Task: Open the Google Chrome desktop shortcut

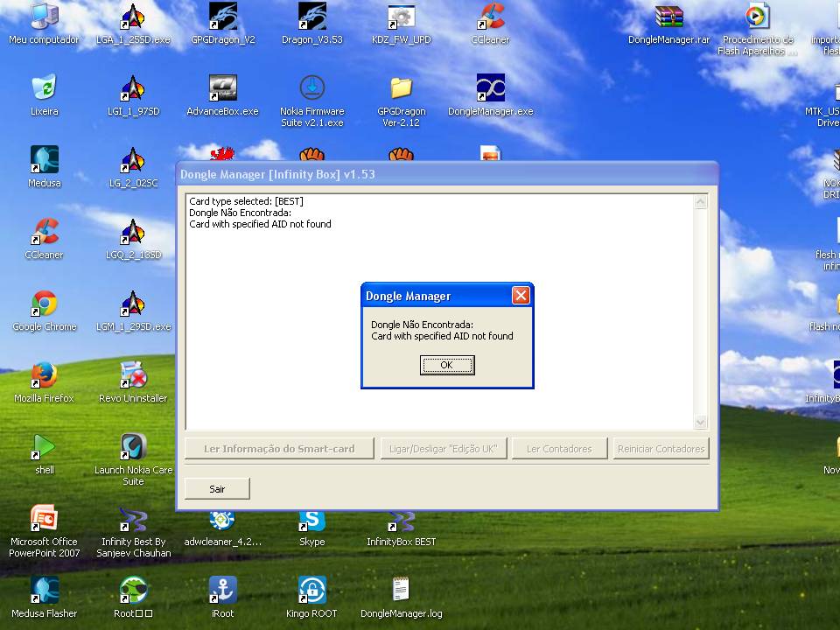Action: click(x=45, y=305)
